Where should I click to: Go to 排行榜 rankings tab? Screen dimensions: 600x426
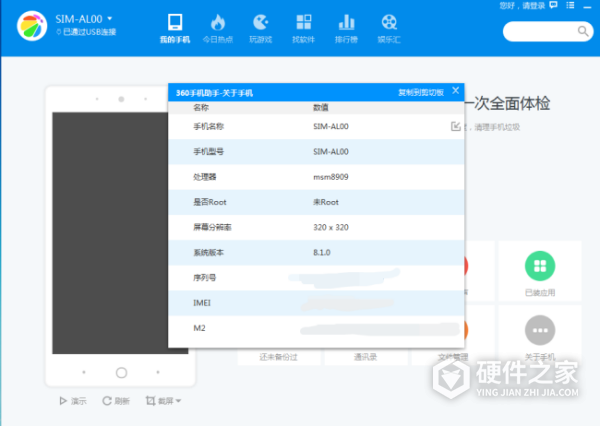tap(346, 28)
